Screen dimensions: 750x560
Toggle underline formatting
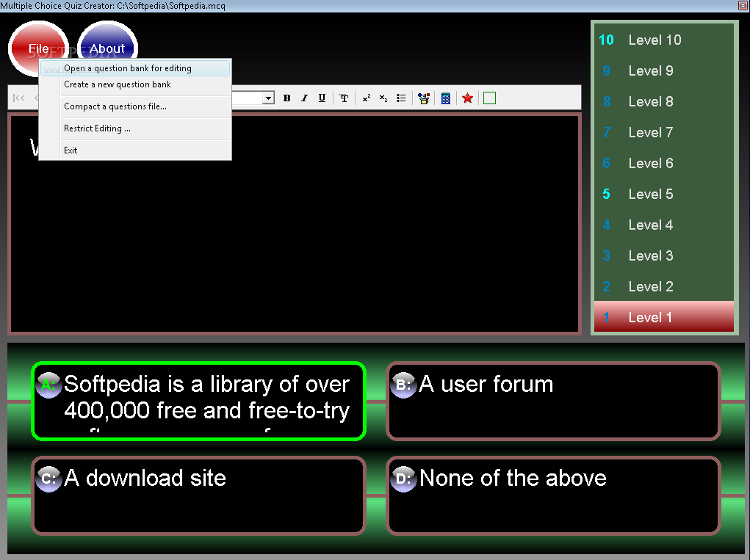click(x=322, y=98)
